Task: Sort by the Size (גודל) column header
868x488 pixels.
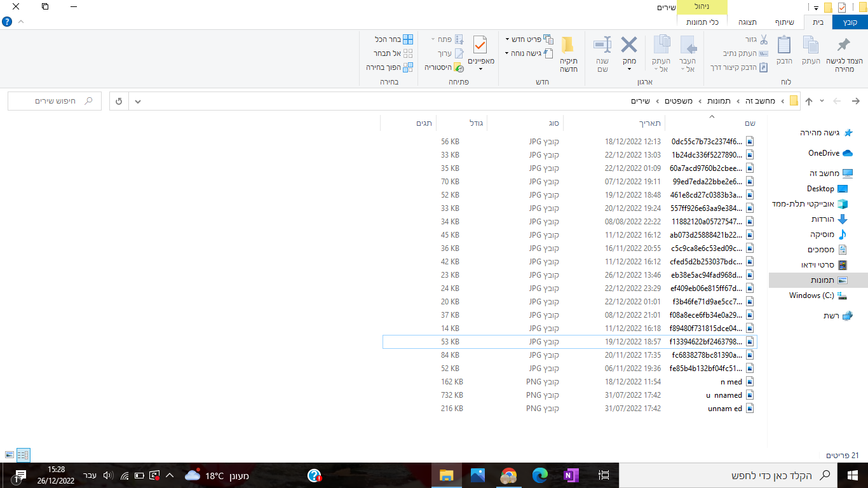Action: coord(462,123)
